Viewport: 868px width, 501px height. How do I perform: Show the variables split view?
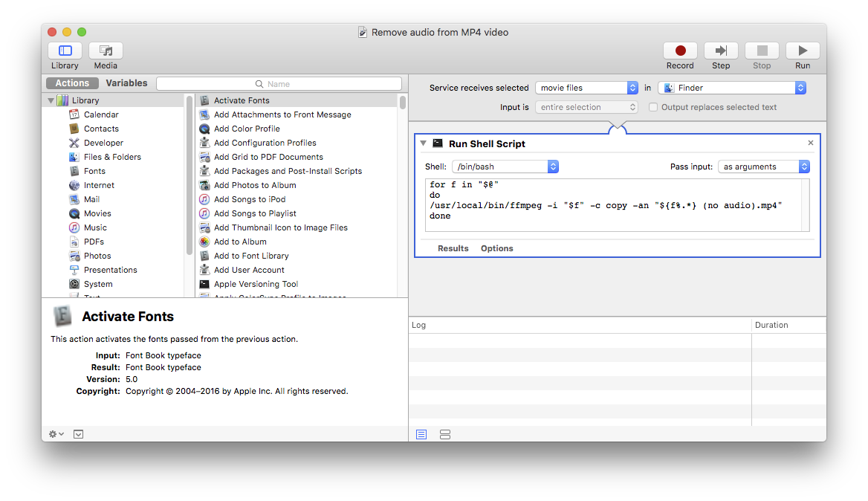click(445, 435)
